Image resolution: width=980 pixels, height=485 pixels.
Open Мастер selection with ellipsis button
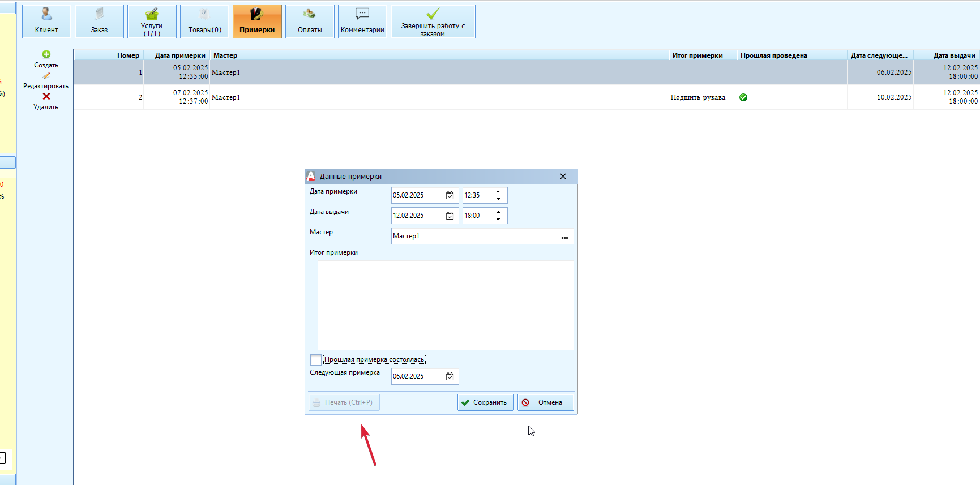[x=564, y=237]
